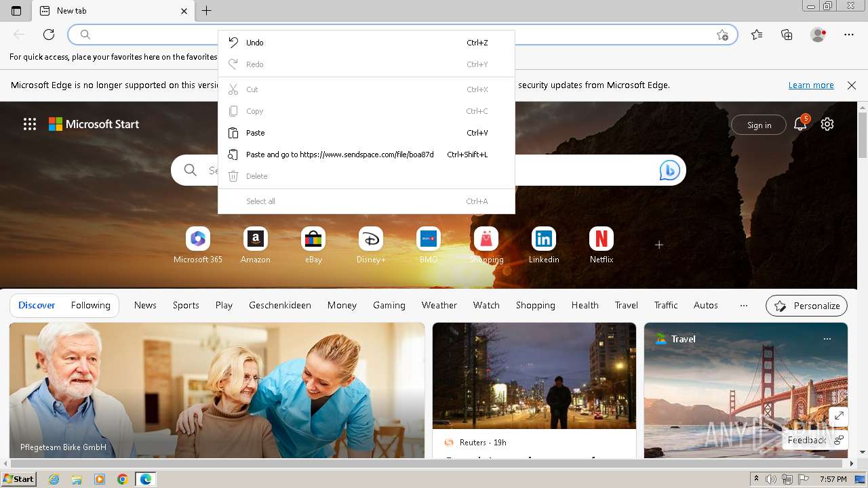Open the taskbar clock showing 7:57 PM
868x488 pixels.
pyautogui.click(x=833, y=479)
